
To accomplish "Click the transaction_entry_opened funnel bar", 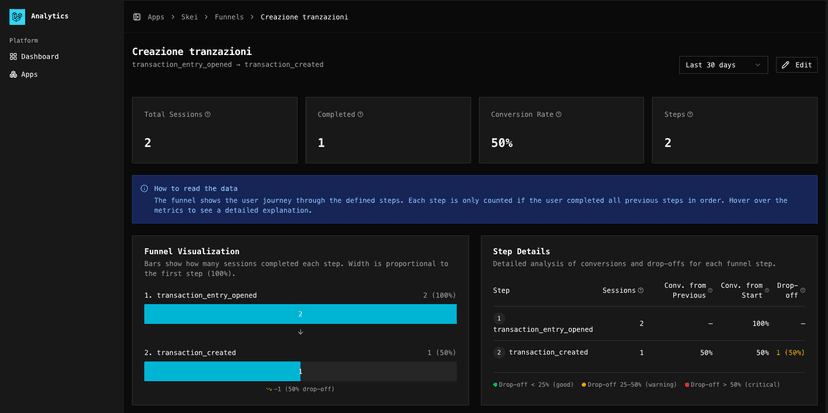I will point(300,314).
